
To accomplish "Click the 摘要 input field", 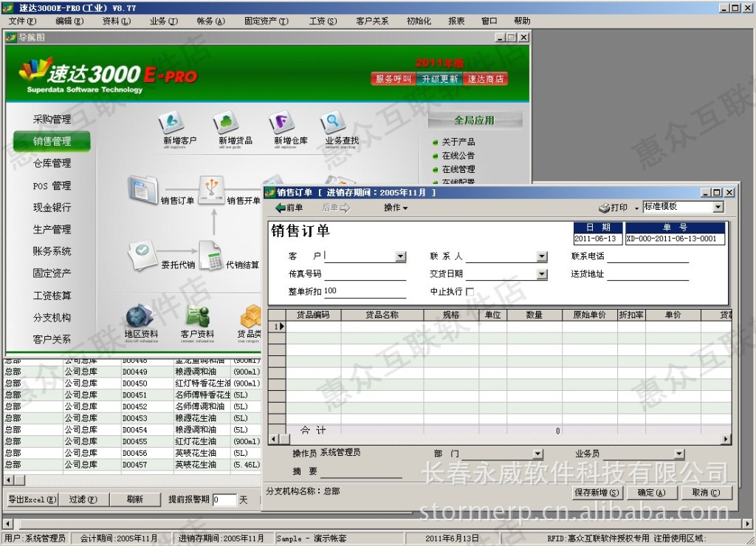I will pyautogui.click(x=362, y=471).
